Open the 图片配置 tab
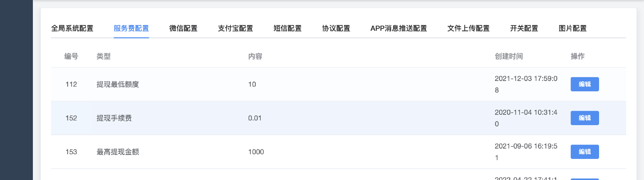Viewport: 644px width, 180px height. pyautogui.click(x=573, y=28)
